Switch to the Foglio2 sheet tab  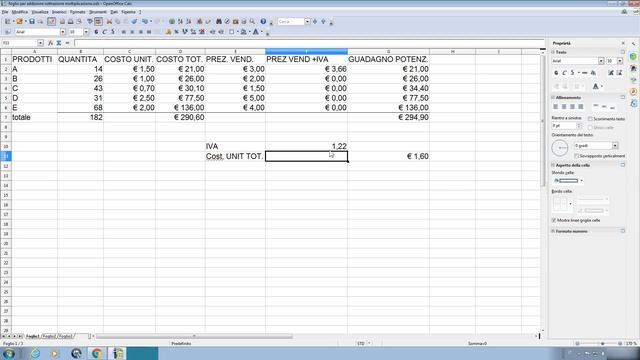49,336
